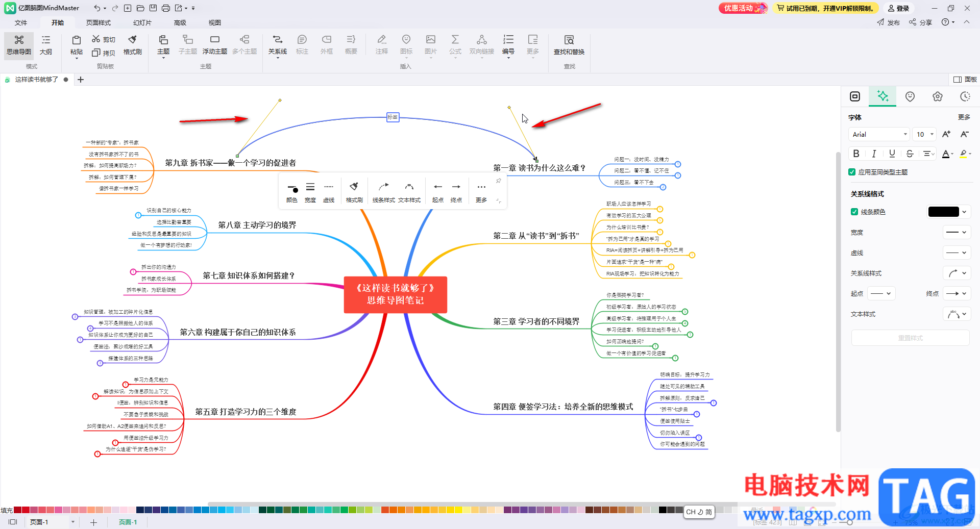The height and width of the screenshot is (529, 980).
Task: Toggle 线条颜色 checkbox
Action: click(x=854, y=212)
